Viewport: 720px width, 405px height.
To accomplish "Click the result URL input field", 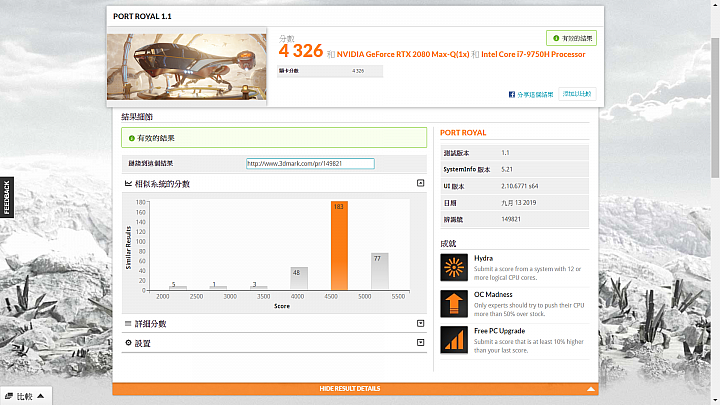I will click(310, 163).
